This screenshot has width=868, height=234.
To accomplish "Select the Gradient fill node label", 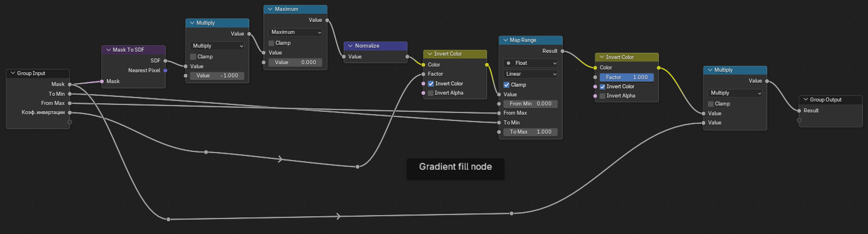I will click(x=455, y=167).
